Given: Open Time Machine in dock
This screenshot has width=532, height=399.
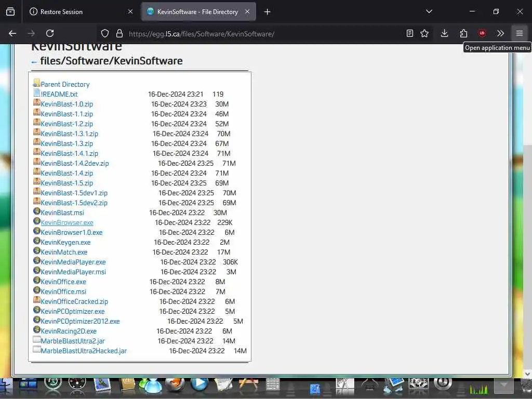Looking at the screenshot, I should [x=52, y=385].
